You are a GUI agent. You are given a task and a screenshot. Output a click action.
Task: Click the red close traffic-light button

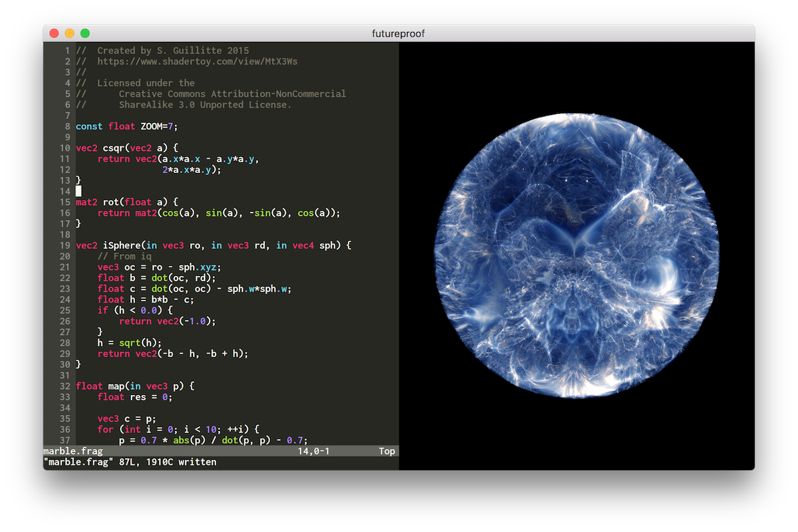click(53, 32)
